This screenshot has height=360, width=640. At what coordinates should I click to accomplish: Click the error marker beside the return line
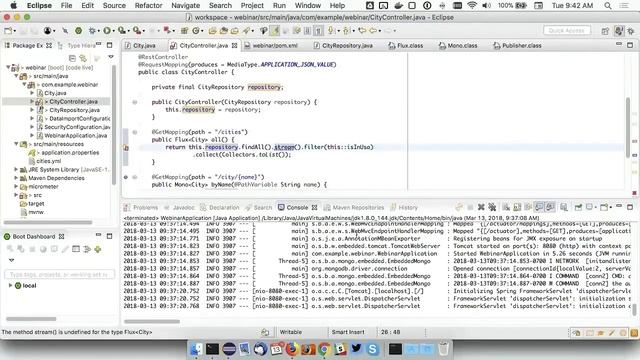point(126,147)
